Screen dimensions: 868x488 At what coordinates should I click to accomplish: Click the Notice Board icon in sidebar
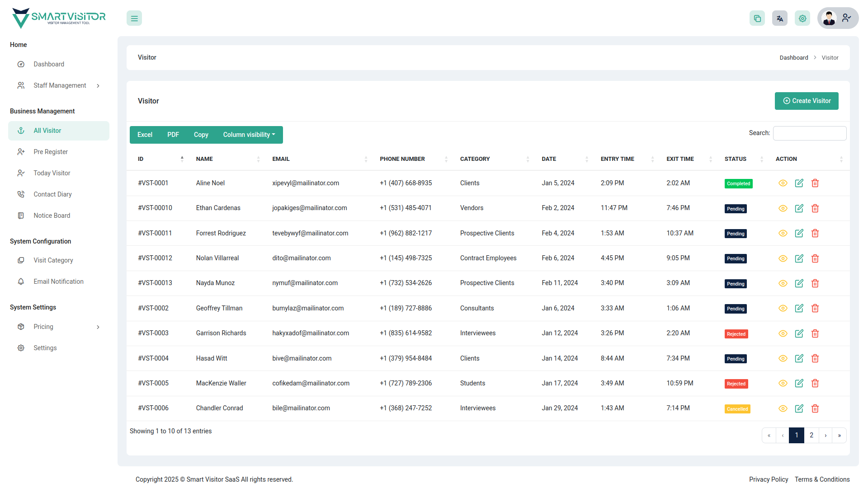click(21, 216)
